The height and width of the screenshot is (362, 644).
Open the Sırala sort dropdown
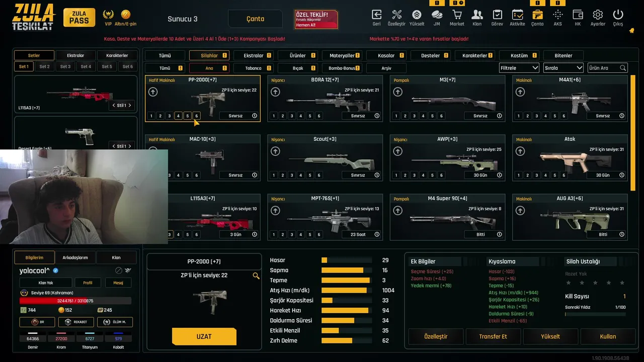tap(563, 68)
